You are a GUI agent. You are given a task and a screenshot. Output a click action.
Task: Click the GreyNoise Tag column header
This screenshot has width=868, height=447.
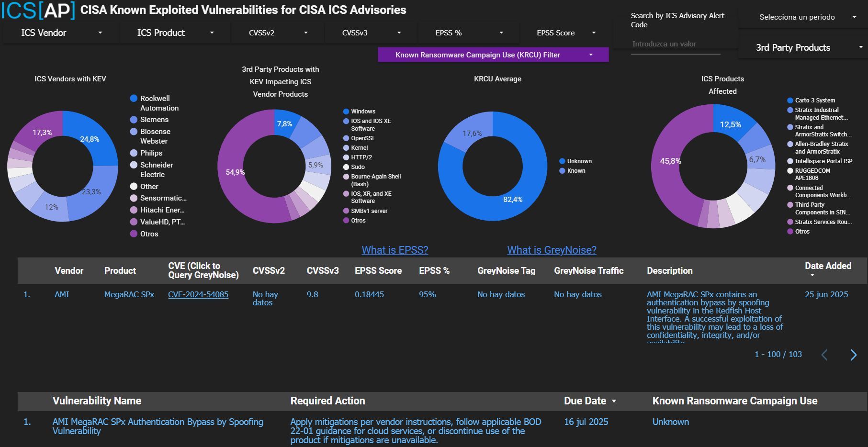506,271
